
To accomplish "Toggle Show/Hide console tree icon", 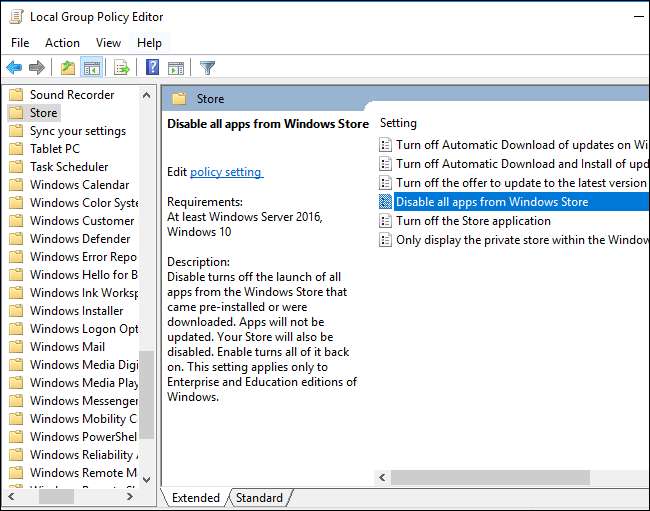I will [x=91, y=68].
